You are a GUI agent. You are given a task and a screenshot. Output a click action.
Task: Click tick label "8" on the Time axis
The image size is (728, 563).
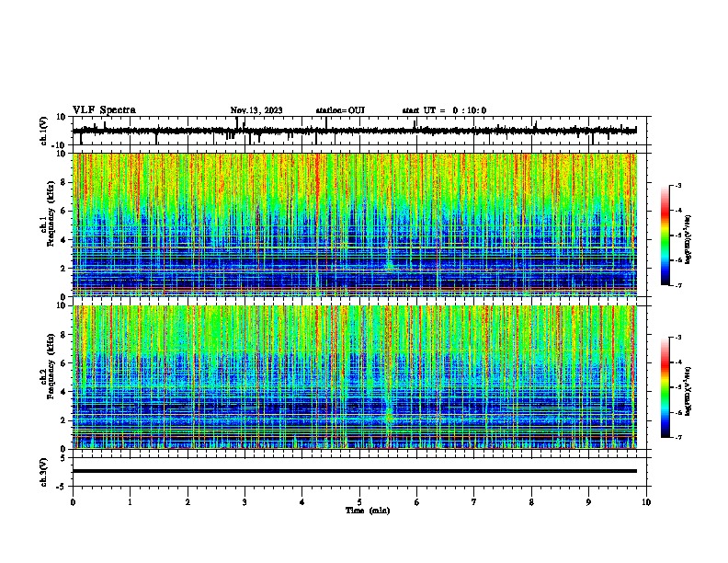(531, 502)
